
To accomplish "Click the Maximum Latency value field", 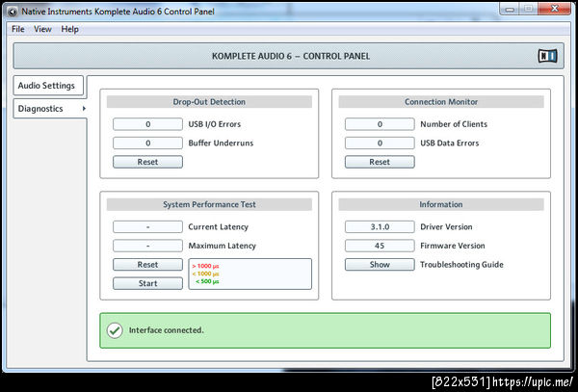I will pos(147,246).
